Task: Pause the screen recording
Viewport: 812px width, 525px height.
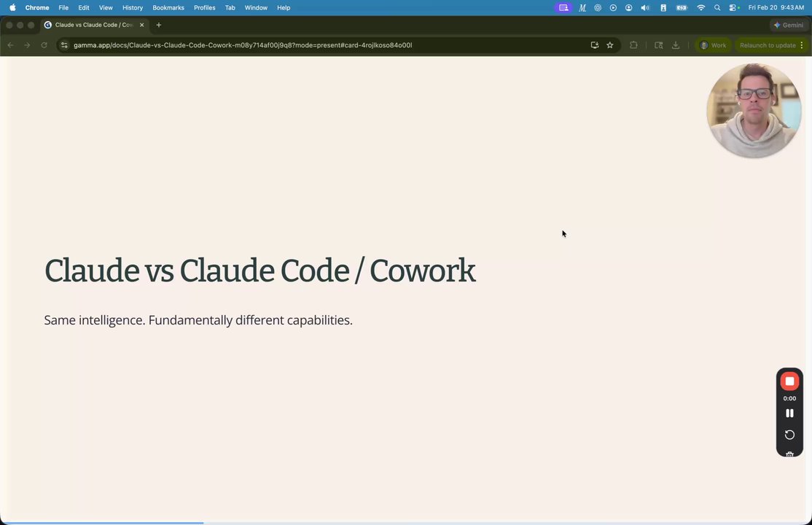Action: 789,413
